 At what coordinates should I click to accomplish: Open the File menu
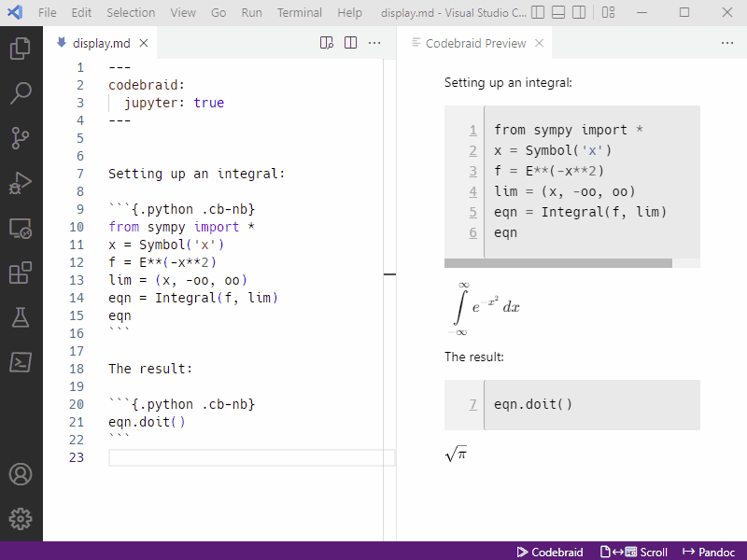click(48, 13)
